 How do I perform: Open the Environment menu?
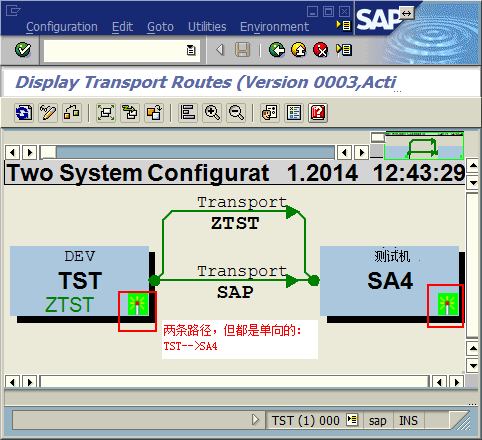click(x=274, y=27)
